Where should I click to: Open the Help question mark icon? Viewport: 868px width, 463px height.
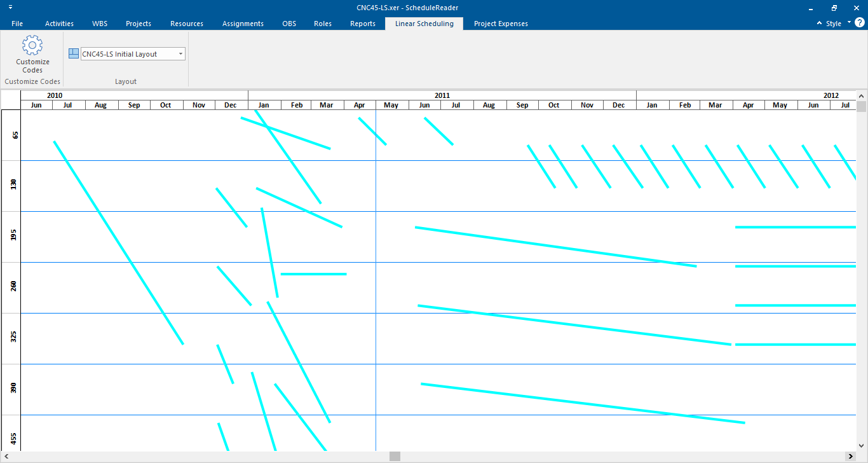[x=859, y=23]
